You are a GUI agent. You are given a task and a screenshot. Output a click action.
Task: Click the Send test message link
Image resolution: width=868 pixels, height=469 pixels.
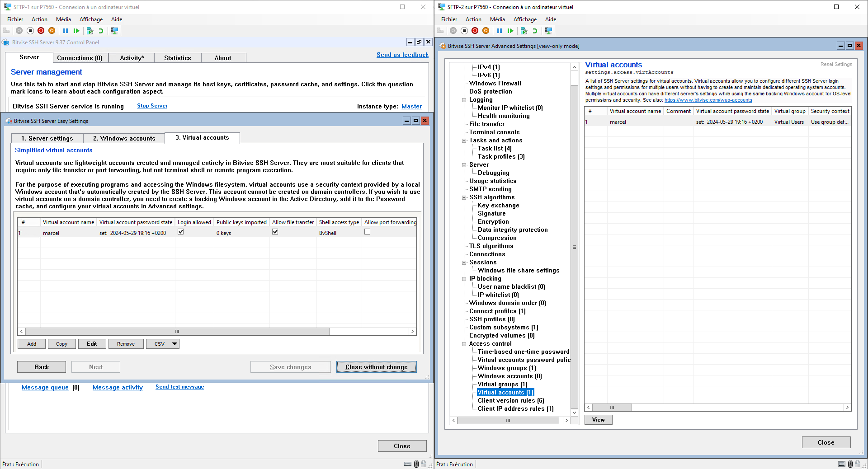[x=179, y=387]
